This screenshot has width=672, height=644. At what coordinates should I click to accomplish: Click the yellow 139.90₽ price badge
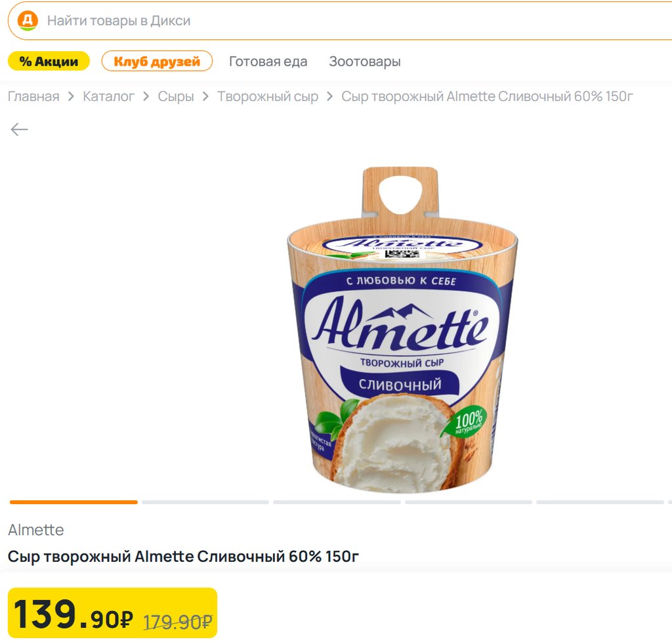point(112,613)
